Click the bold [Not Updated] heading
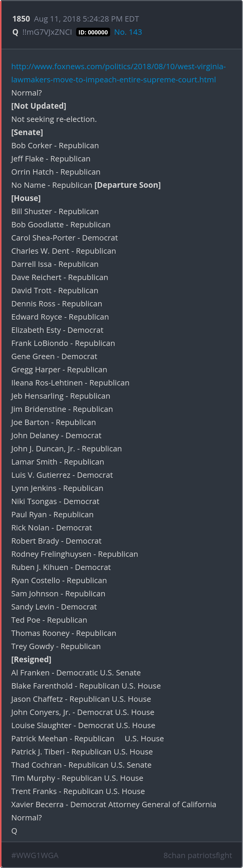 coord(39,106)
